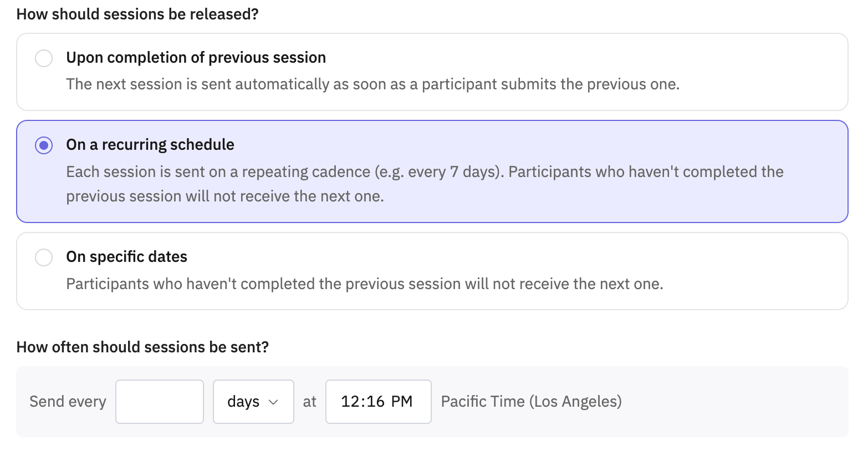Click the 'Pacific Time (Los Angeles)' timezone label

click(532, 402)
